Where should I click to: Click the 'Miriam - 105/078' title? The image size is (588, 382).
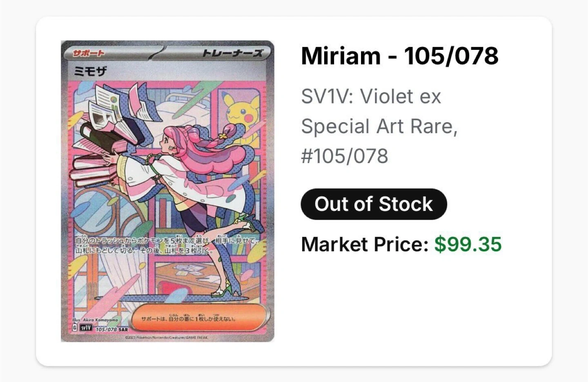[x=399, y=56]
